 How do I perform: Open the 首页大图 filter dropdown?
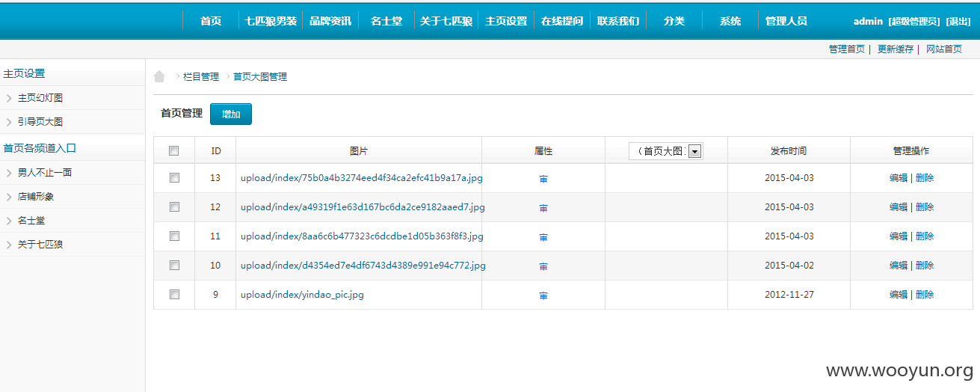coord(665,151)
